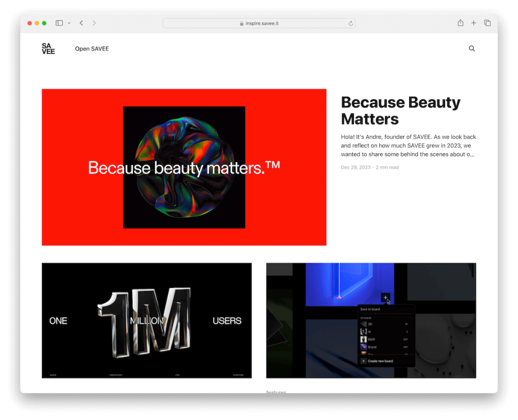
Task: Toggle the Safari sidebar button
Action: pyautogui.click(x=59, y=23)
